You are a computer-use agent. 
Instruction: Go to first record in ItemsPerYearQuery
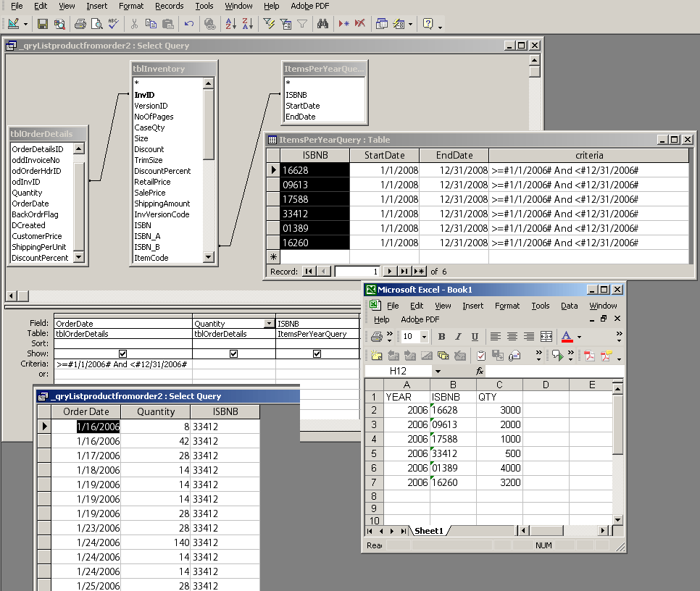pyautogui.click(x=309, y=271)
